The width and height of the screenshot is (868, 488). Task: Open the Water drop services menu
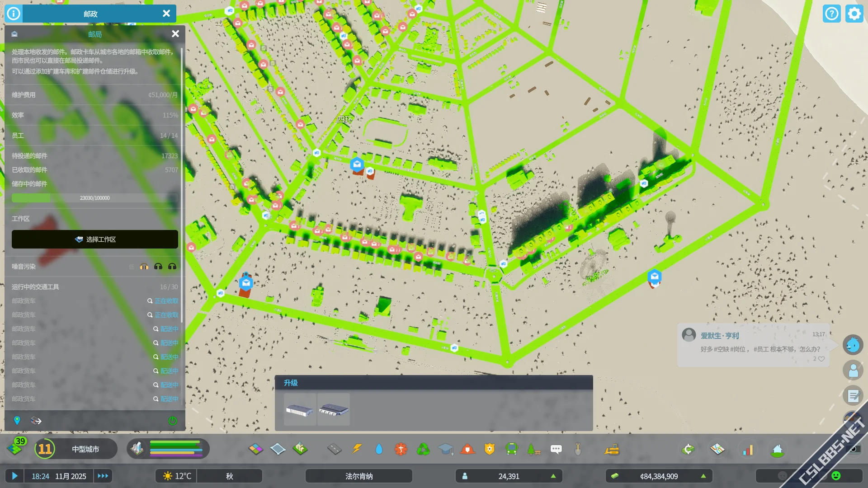pyautogui.click(x=379, y=449)
